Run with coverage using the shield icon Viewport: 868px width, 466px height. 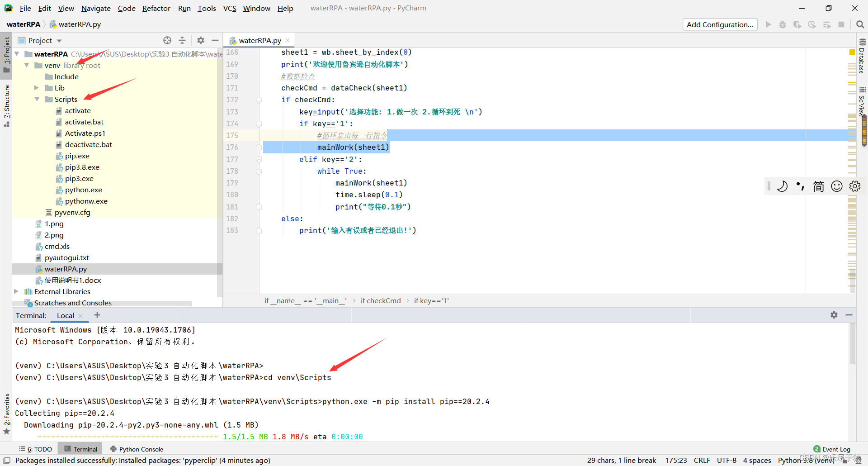coord(797,24)
